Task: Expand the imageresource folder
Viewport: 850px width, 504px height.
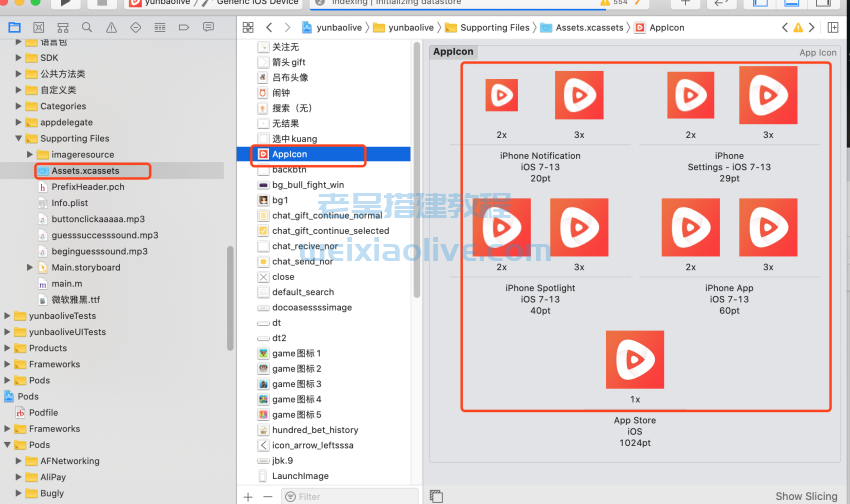Action: pos(30,155)
